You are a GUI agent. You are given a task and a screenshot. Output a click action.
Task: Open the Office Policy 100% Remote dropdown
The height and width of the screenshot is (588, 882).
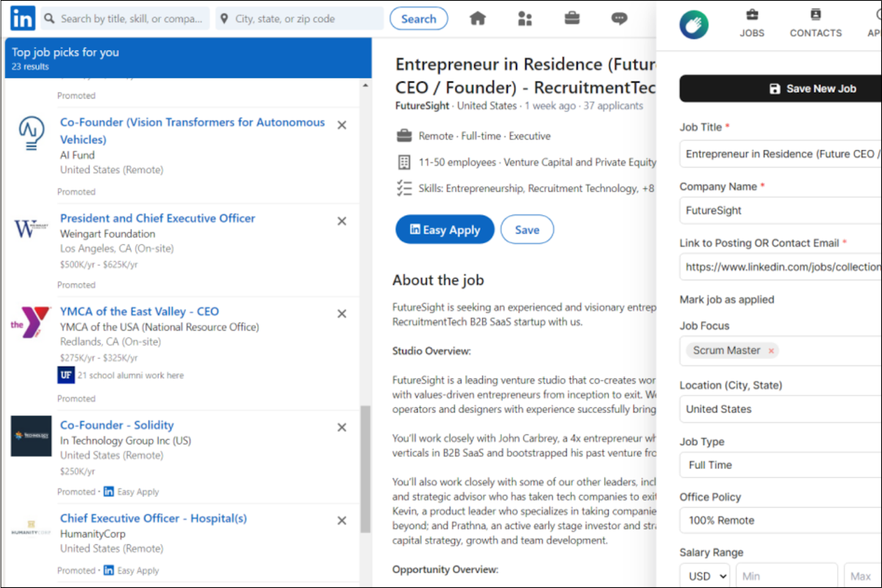tap(781, 520)
